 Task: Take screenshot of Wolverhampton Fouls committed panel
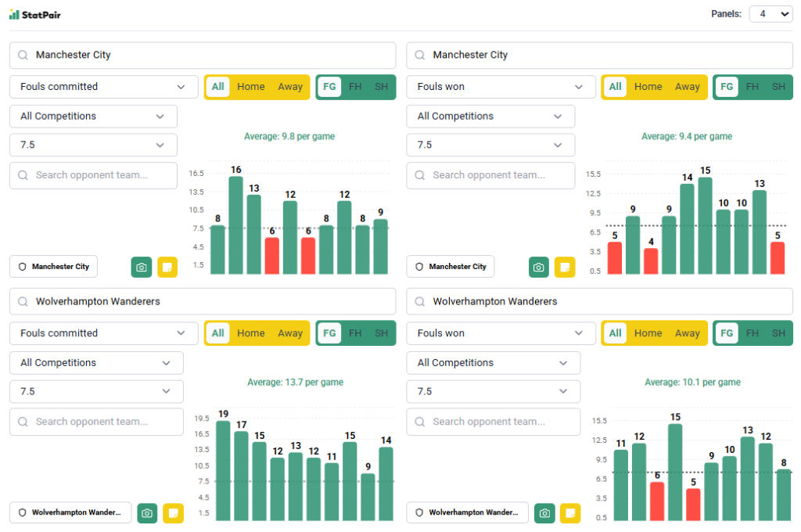[x=147, y=513]
